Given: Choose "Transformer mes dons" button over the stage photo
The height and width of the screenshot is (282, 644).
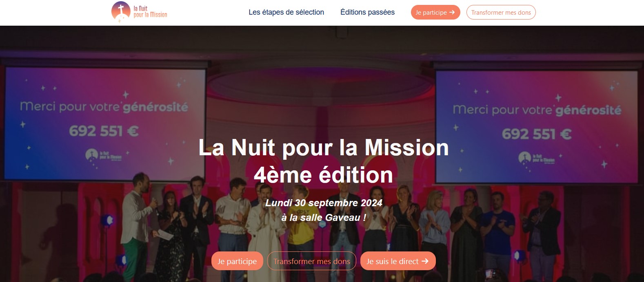Looking at the screenshot, I should 312,261.
